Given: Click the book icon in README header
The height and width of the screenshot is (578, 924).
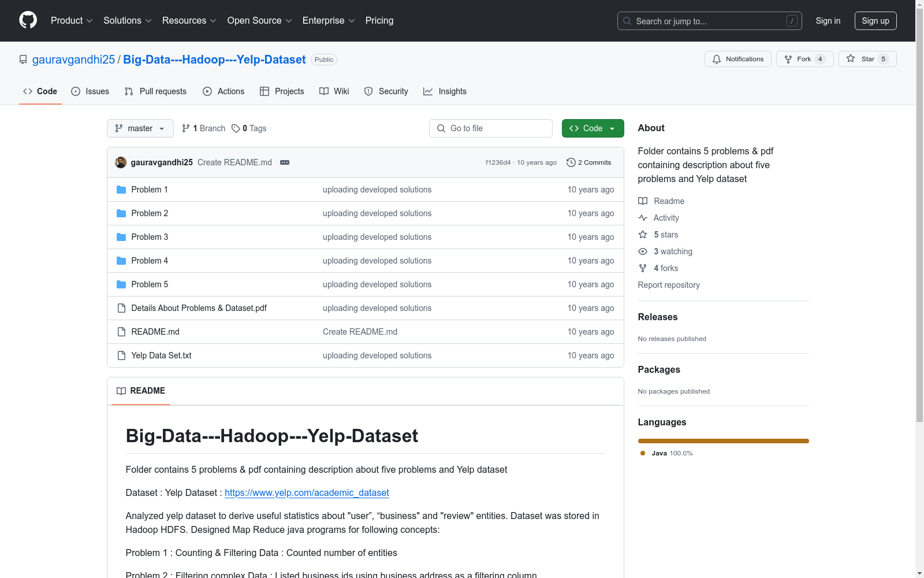Looking at the screenshot, I should coord(121,391).
